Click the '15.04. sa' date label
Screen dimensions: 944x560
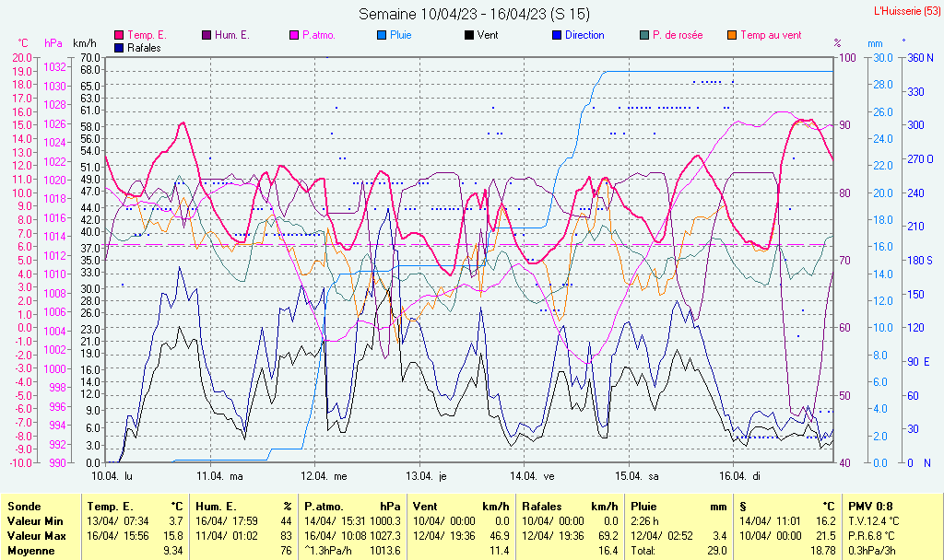[637, 476]
